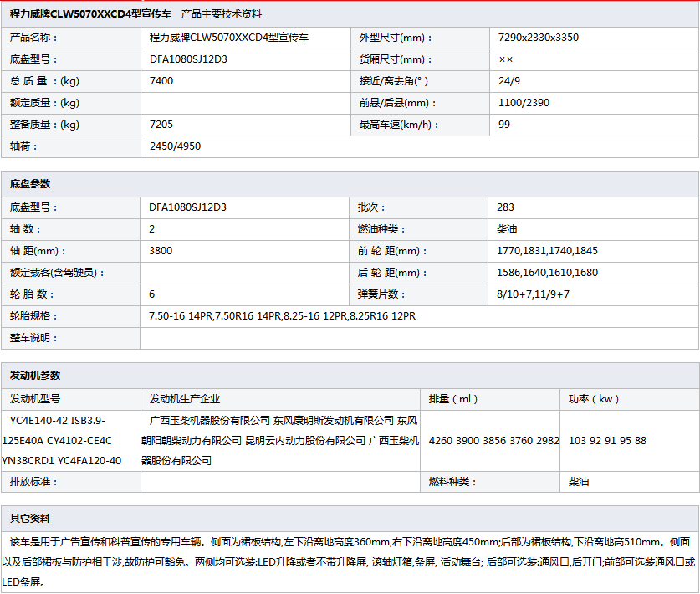This screenshot has width=700, height=594.
Task: Click the total mass value 7400
Action: tap(161, 81)
